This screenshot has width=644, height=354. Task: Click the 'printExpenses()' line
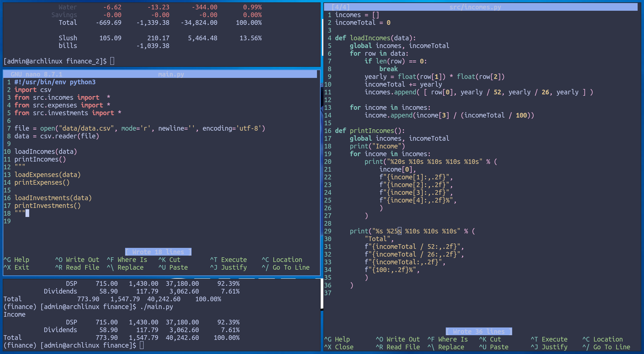pos(42,182)
